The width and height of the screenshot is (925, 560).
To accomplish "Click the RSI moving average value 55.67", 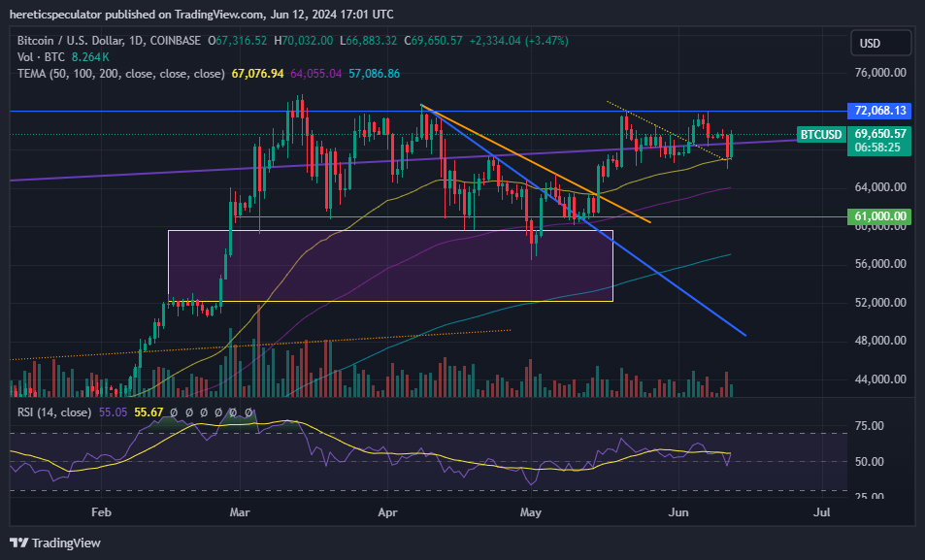I will [x=149, y=412].
